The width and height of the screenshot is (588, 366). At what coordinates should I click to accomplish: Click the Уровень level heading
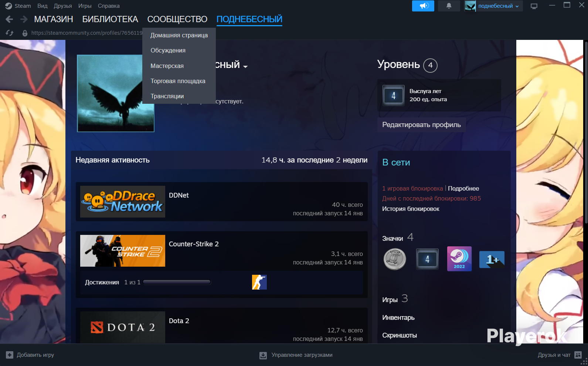pyautogui.click(x=398, y=64)
